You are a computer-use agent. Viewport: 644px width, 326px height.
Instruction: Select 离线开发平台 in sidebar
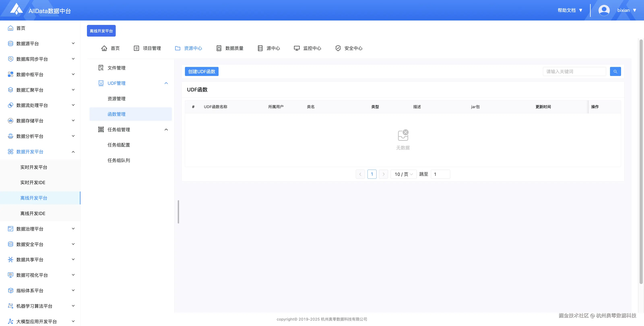[40, 198]
